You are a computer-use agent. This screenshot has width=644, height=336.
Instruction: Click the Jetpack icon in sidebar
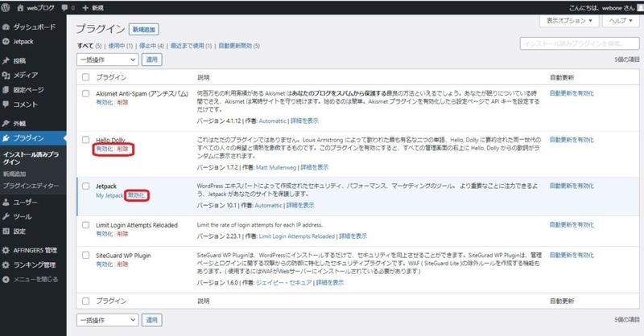coord(6,42)
